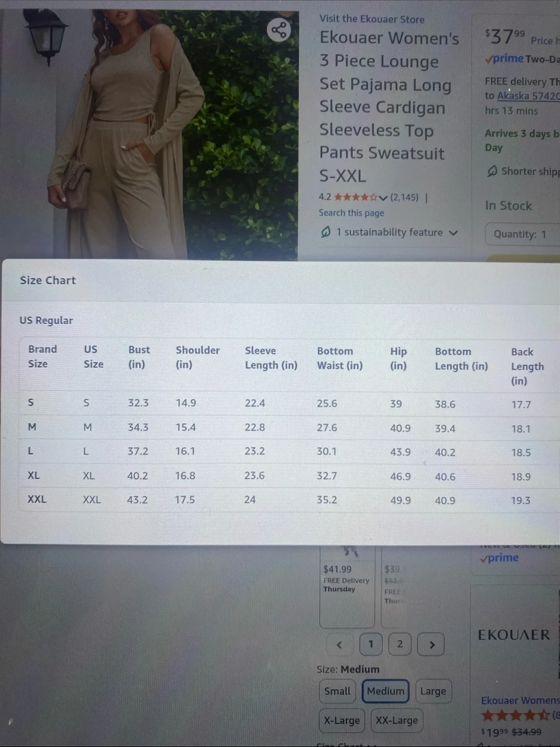Click the $37.99 price
Viewport: 560px width, 747px height.
(x=505, y=36)
